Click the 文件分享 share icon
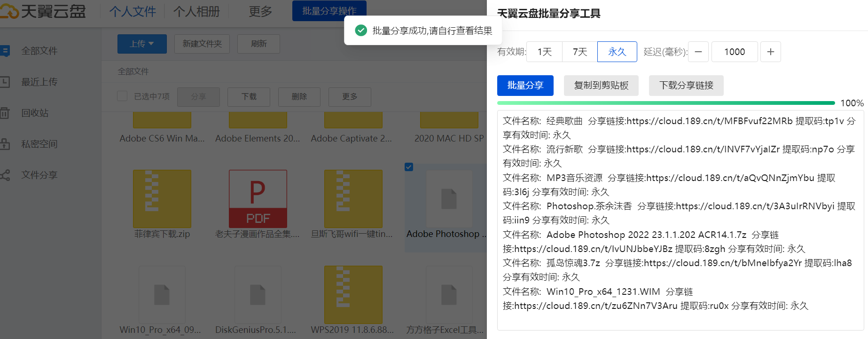 (x=5, y=175)
